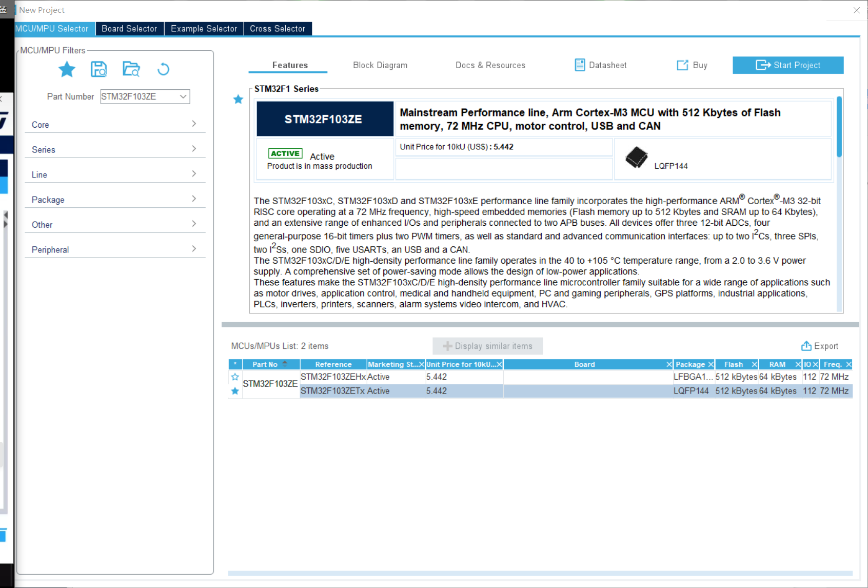Open the Features tab
Image resolution: width=868 pixels, height=588 pixels.
pyautogui.click(x=290, y=65)
